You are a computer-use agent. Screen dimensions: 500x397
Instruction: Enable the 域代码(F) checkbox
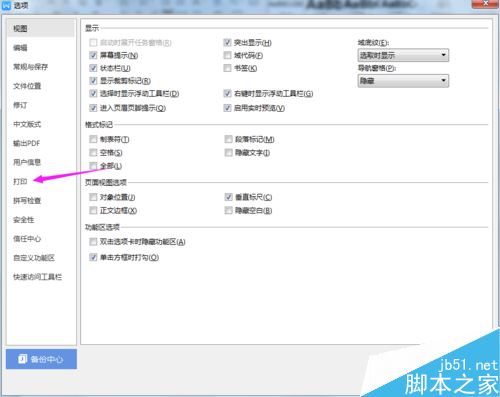[227, 55]
